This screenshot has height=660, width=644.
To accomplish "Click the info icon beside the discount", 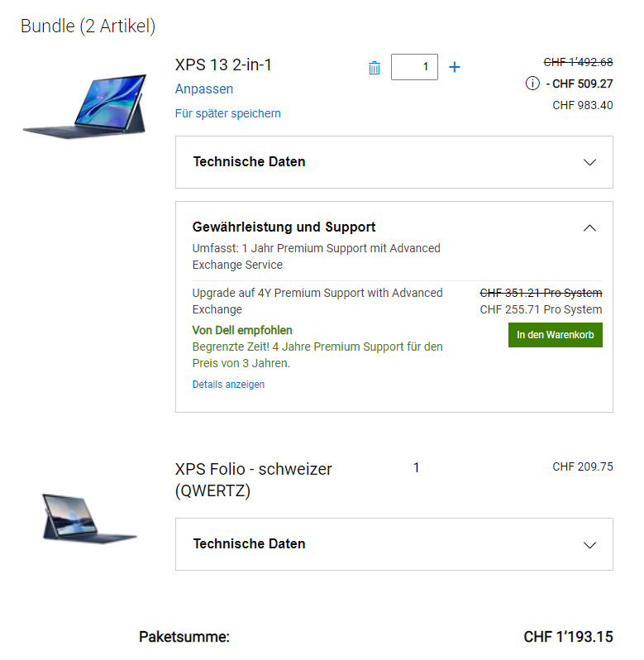I will coord(532,84).
